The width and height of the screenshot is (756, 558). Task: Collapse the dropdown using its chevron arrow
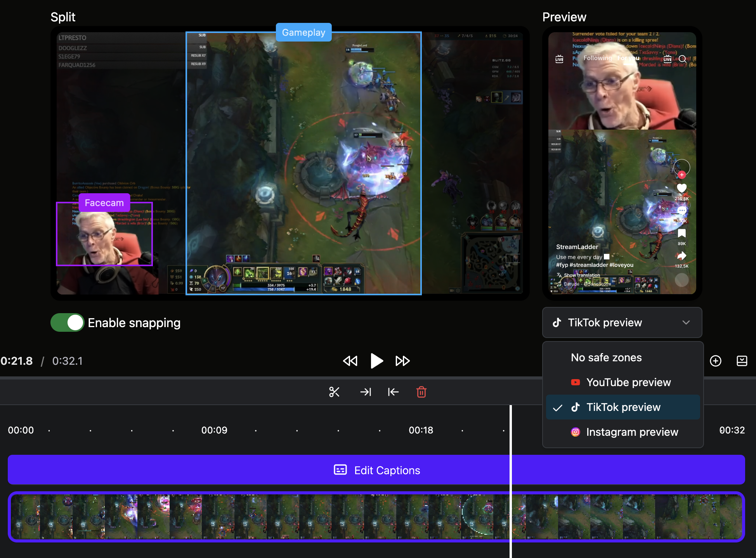click(686, 322)
